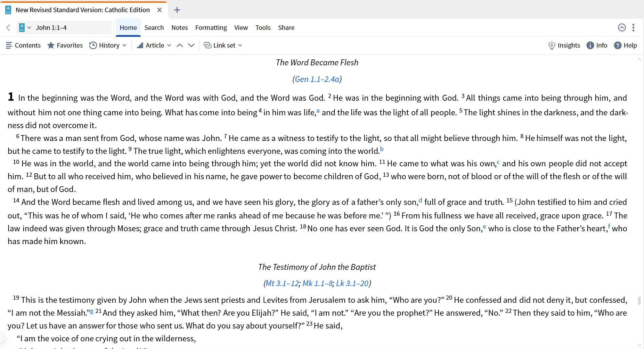
Task: Open the Insights panel
Action: [564, 45]
